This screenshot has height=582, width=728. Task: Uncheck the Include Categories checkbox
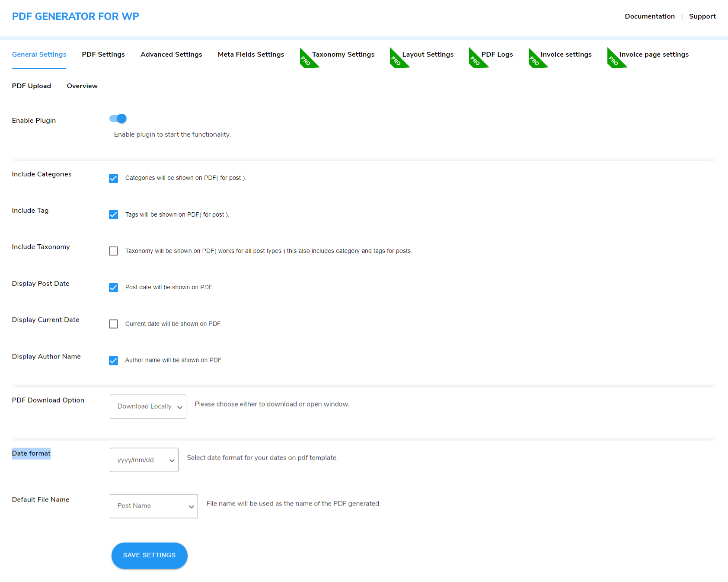point(113,178)
